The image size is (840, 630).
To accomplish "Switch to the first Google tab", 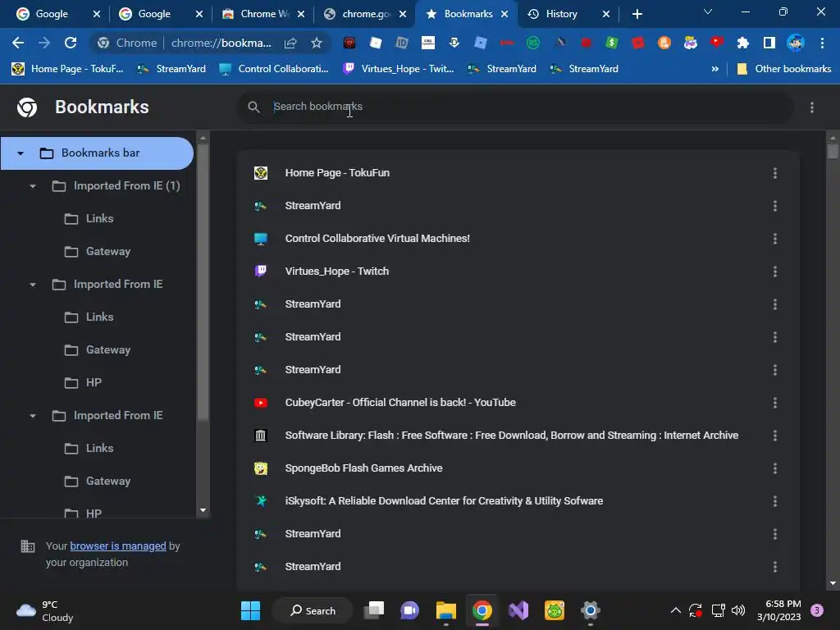I will click(x=52, y=14).
